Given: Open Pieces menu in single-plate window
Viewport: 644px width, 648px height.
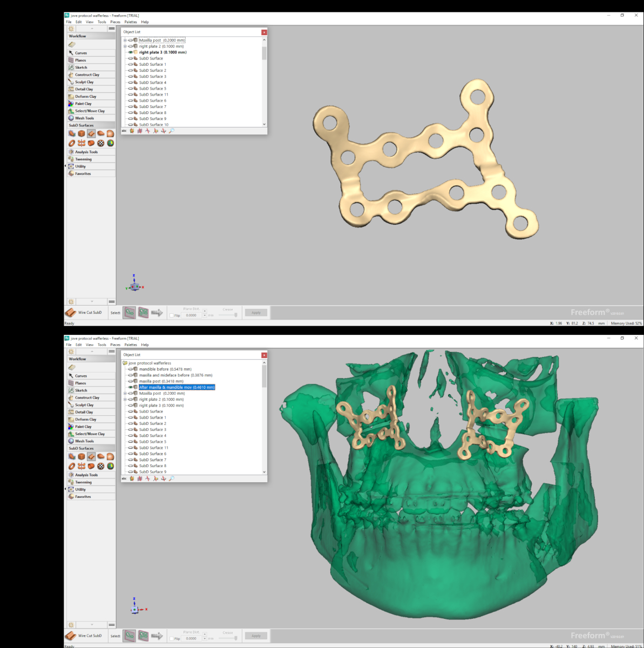Looking at the screenshot, I should [x=116, y=22].
